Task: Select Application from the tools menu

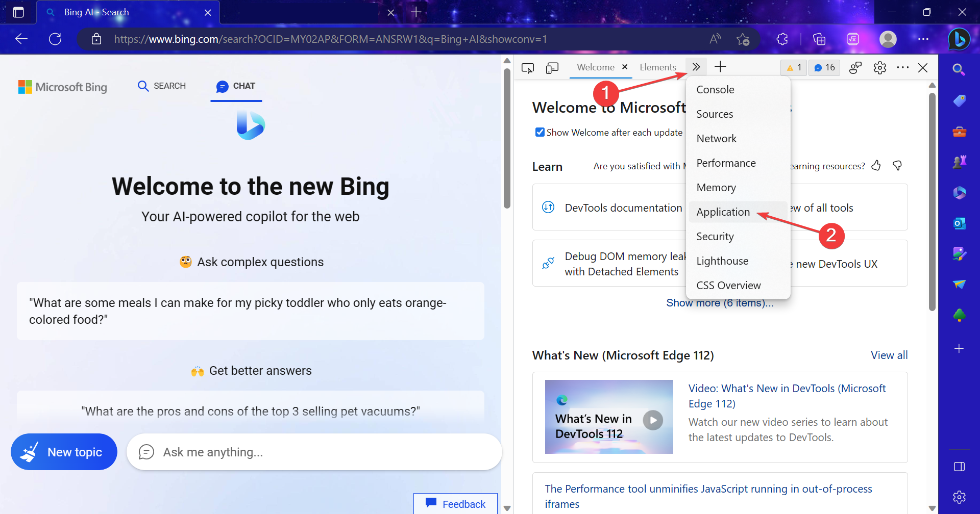Action: (739, 212)
